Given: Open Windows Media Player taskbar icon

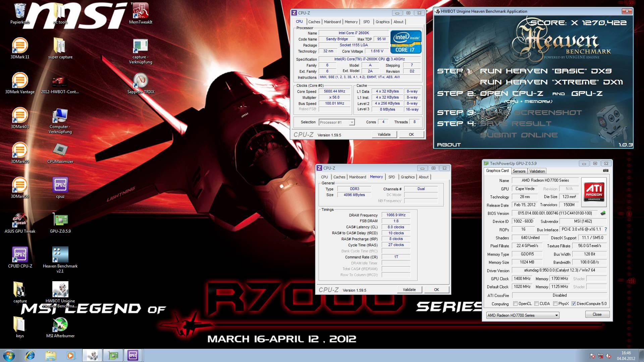Looking at the screenshot, I should 71,355.
